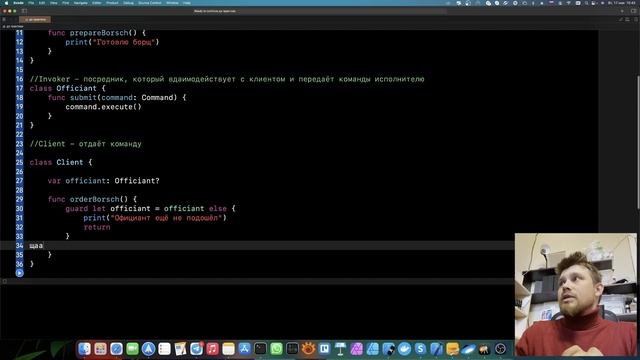Screen dimensions: 640x360
Task: Open Spotlight search in menu bar
Action: [x=587, y=3]
